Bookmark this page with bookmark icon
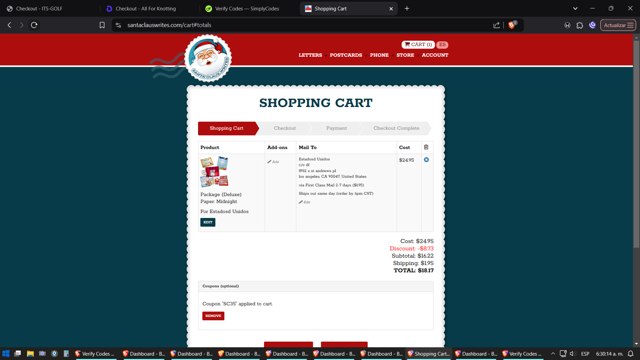Viewport: 640px width, 360px height. click(x=102, y=25)
